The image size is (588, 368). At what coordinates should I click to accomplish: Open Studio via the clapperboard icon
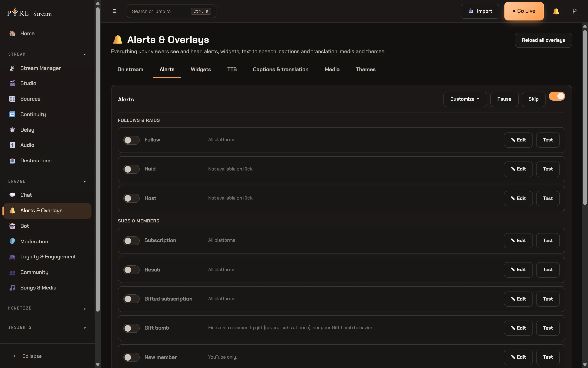click(12, 83)
